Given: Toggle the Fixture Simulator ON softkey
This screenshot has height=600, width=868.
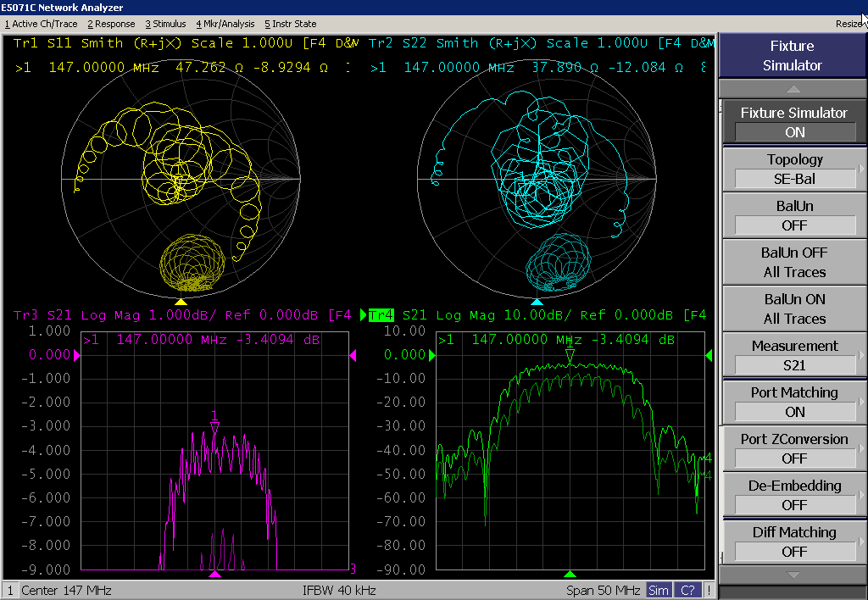Looking at the screenshot, I should click(793, 122).
